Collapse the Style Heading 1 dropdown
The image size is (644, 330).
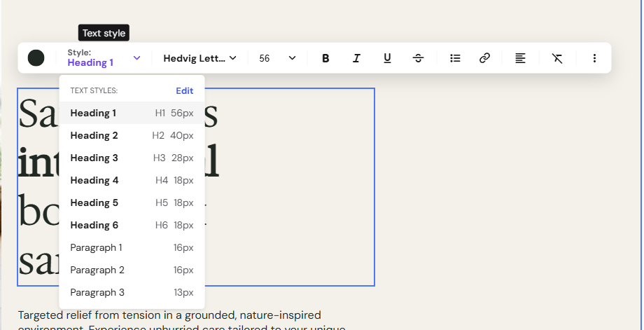104,58
